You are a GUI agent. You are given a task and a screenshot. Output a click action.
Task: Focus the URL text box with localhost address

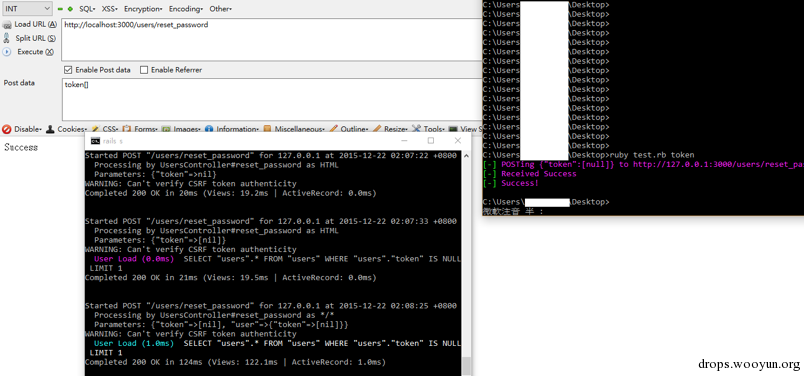(x=272, y=39)
